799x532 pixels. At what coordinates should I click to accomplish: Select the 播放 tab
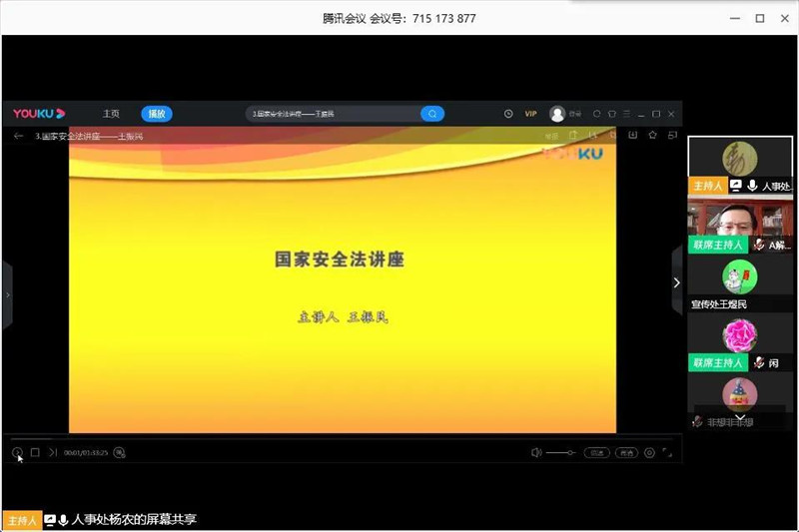pyautogui.click(x=157, y=114)
